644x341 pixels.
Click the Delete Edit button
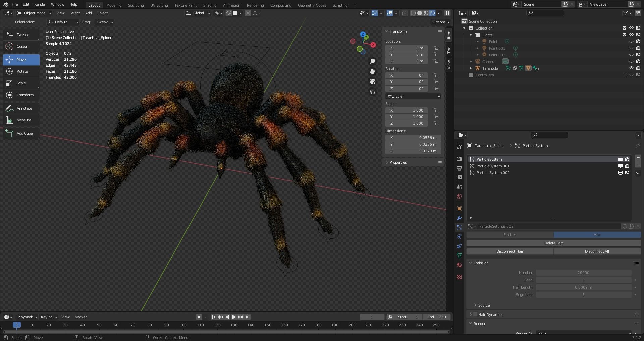tap(553, 243)
